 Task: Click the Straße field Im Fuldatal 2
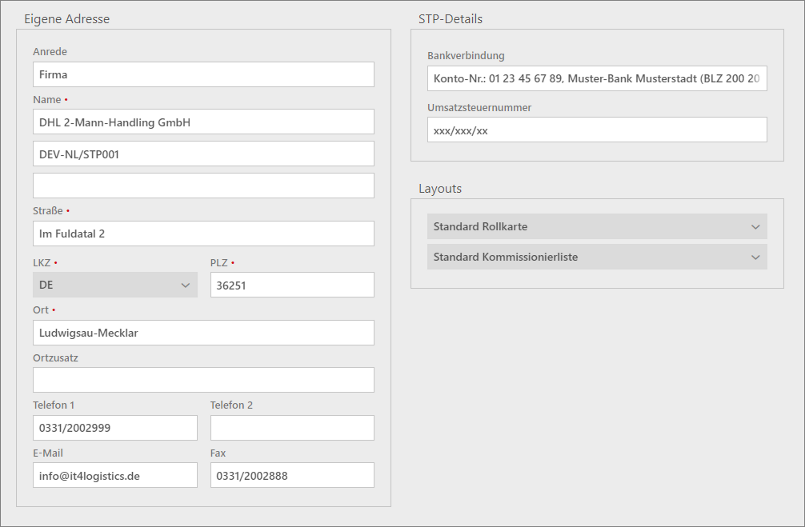pos(203,233)
